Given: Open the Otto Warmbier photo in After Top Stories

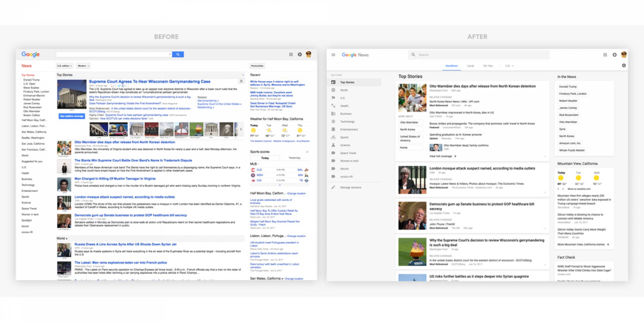Looking at the screenshot, I should [x=412, y=98].
